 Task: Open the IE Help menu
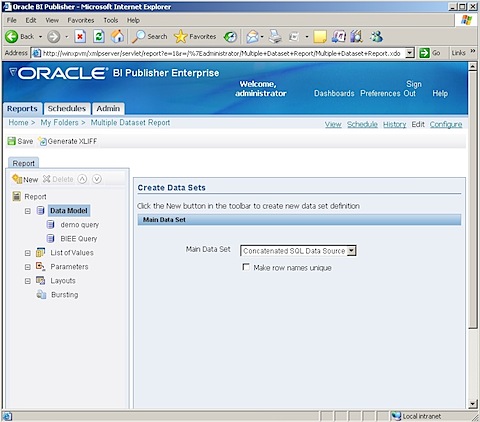pyautogui.click(x=133, y=20)
